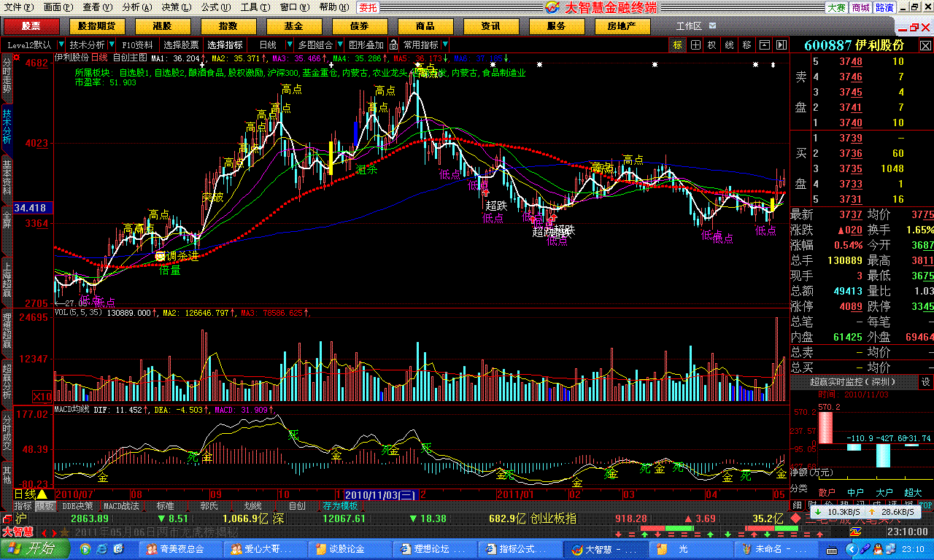
Task: Open the 工具(T) menu
Action: point(255,7)
